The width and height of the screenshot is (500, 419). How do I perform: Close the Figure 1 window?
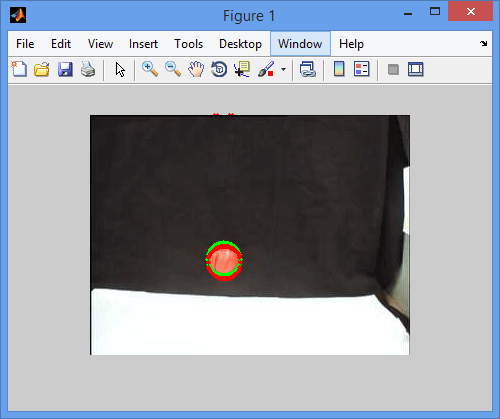[471, 12]
